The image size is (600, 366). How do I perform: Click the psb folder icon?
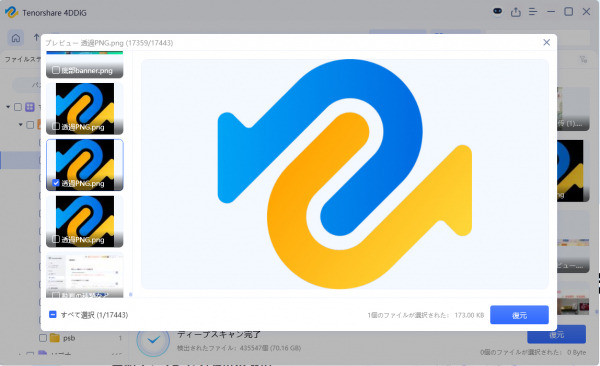[x=55, y=338]
